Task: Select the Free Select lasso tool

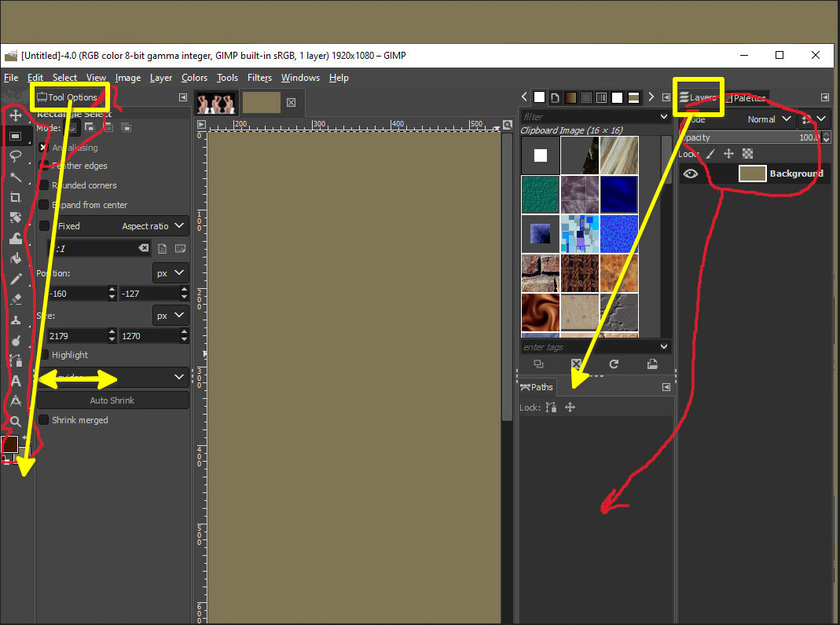Action: tap(16, 156)
